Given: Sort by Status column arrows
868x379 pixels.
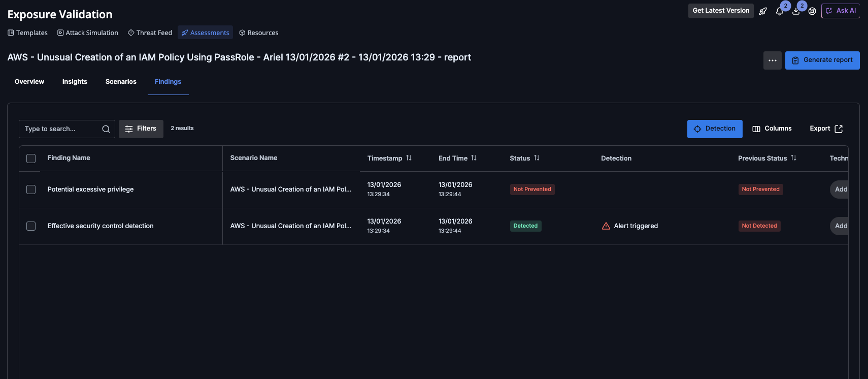Looking at the screenshot, I should click(537, 158).
